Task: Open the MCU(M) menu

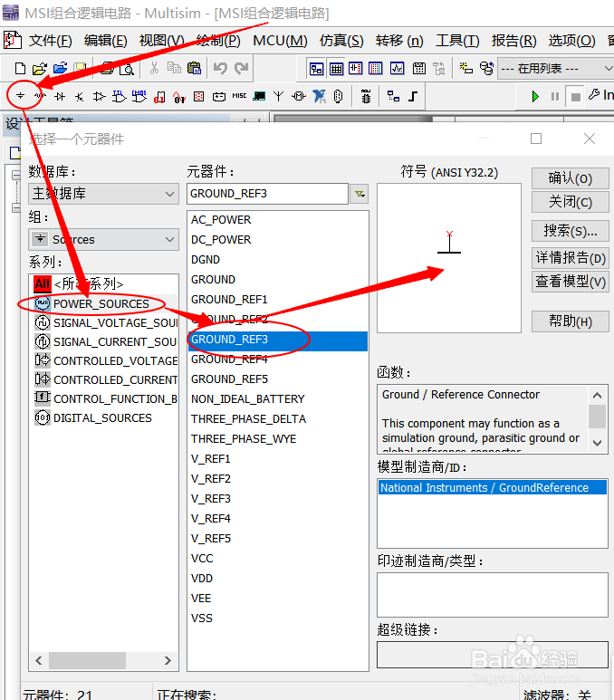Action: coord(281,41)
